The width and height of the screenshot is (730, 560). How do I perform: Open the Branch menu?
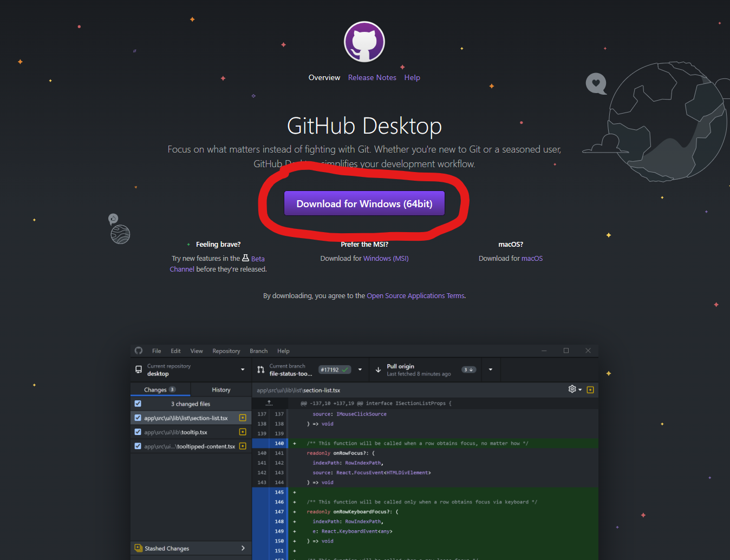pos(258,351)
